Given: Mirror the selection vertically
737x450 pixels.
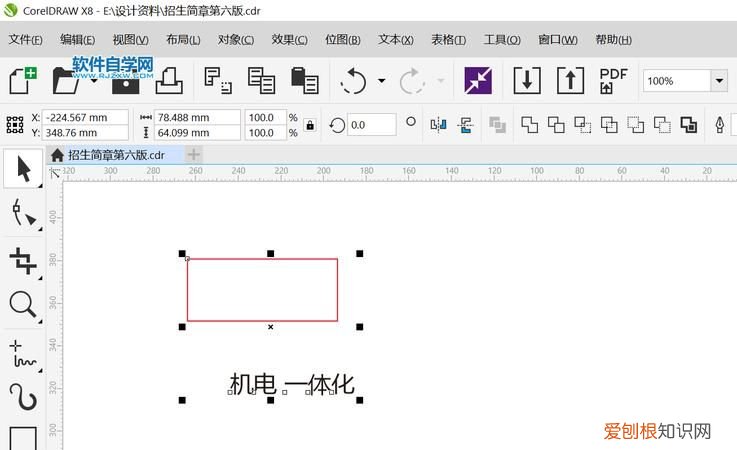Looking at the screenshot, I should coord(465,125).
